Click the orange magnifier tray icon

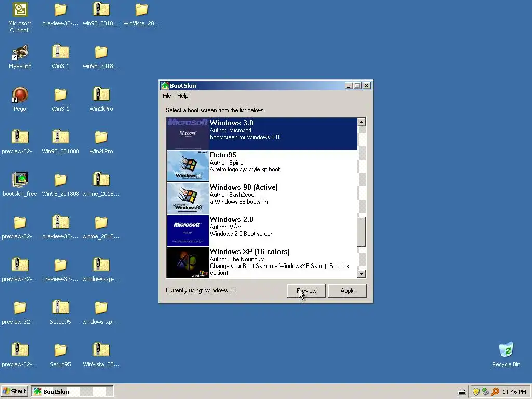pyautogui.click(x=495, y=392)
